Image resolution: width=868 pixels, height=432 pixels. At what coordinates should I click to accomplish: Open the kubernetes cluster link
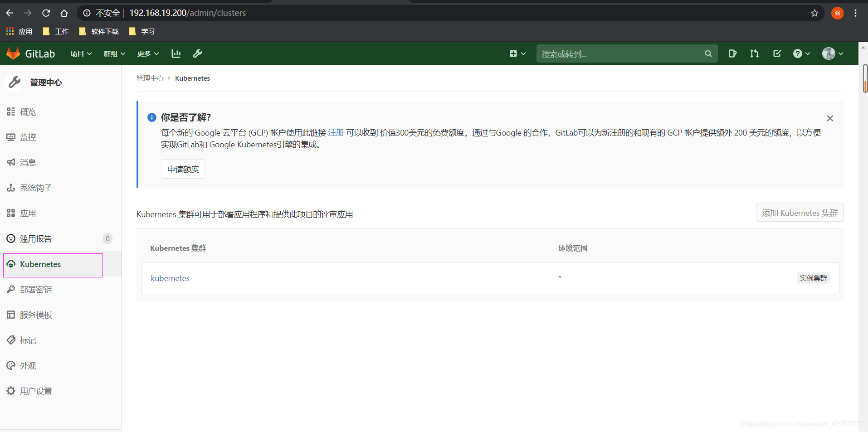(170, 278)
